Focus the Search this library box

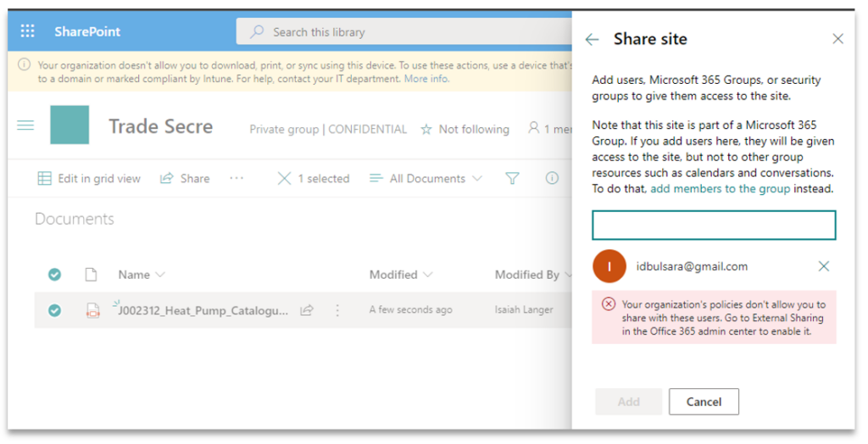pyautogui.click(x=404, y=32)
